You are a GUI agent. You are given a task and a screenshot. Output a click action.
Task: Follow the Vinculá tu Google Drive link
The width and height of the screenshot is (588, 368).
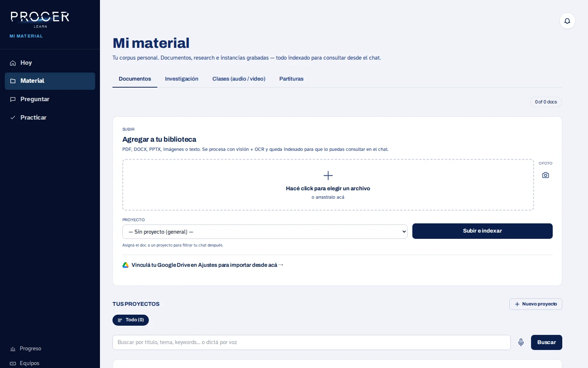[x=207, y=265]
